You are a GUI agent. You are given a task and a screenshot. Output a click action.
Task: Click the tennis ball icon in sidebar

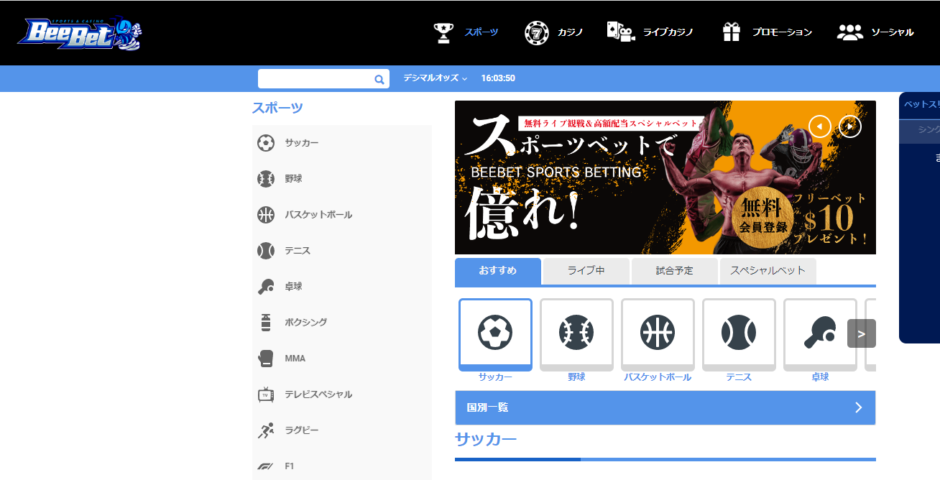[266, 250]
